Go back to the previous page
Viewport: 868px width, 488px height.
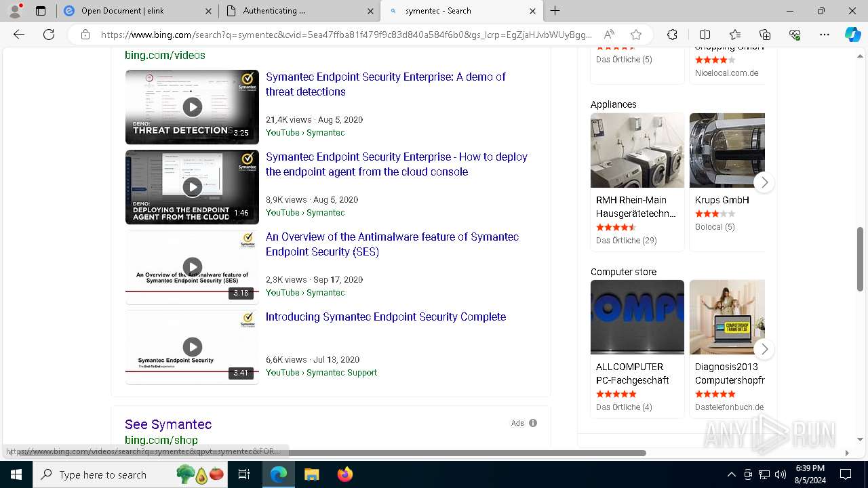(x=19, y=35)
